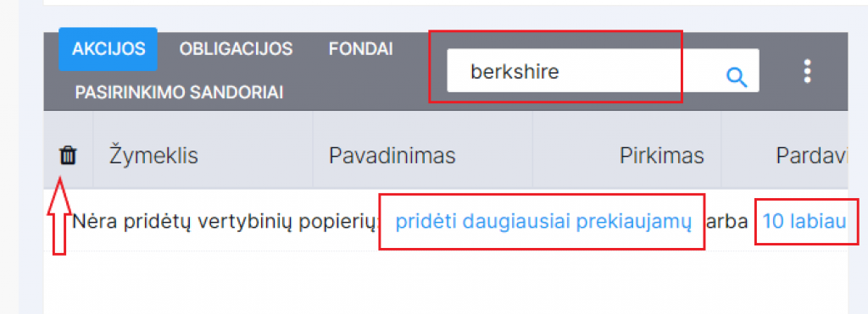The height and width of the screenshot is (314, 868).
Task: Click the Nėra pridėtų vertybinių popierių message
Action: tap(225, 222)
